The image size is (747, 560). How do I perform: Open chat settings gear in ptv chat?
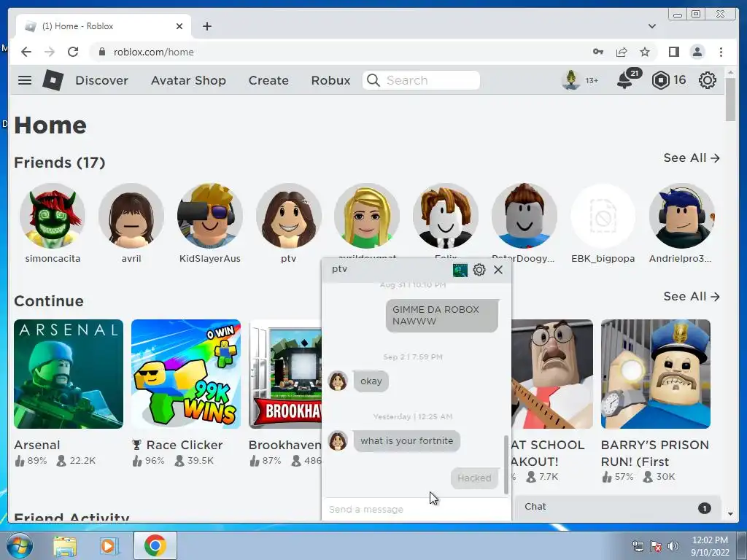coord(479,270)
